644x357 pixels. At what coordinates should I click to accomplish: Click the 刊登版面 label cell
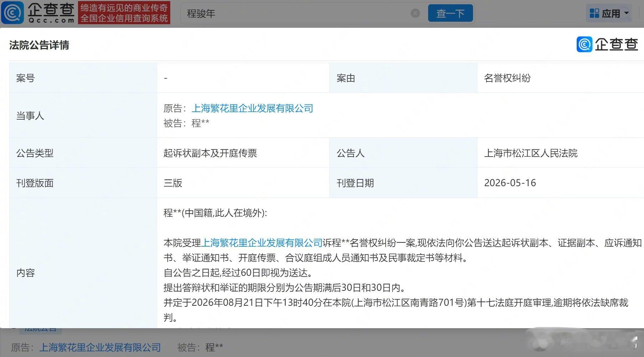pos(83,183)
